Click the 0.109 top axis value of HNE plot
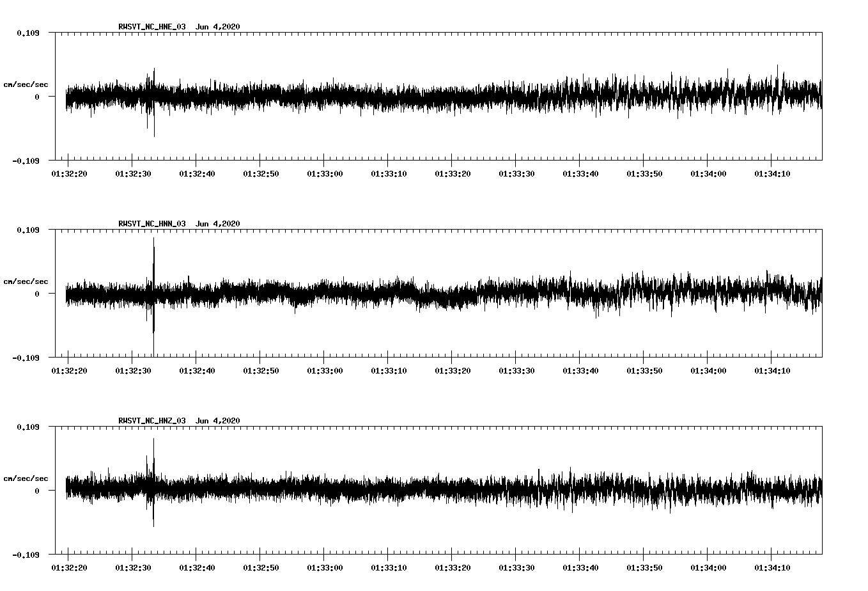Screen dimensions: 868x591 (27, 33)
